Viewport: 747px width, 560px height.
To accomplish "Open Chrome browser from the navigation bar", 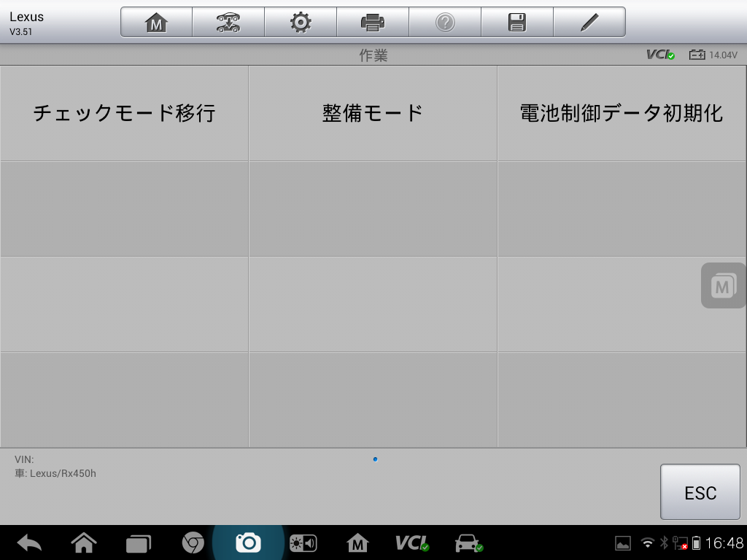I will [x=193, y=542].
